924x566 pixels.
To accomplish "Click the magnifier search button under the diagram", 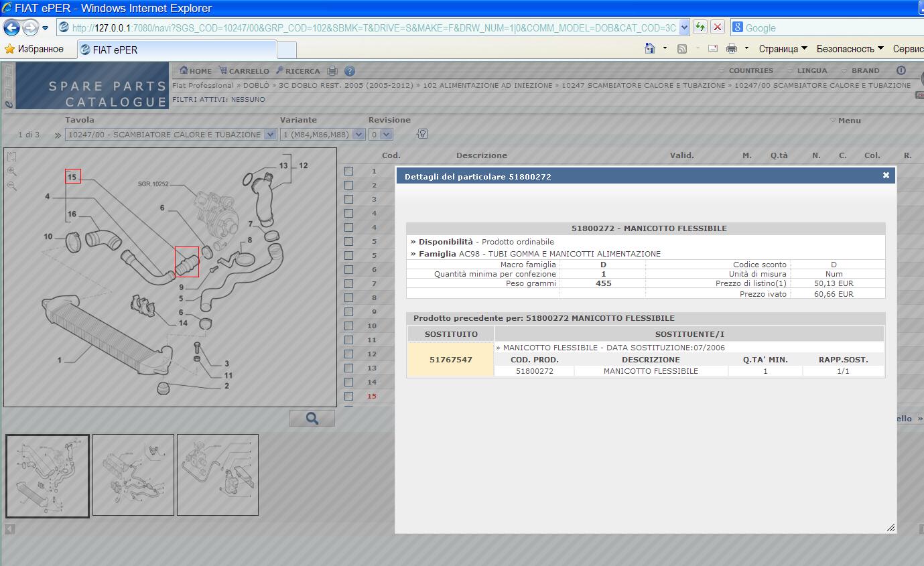I will coord(312,419).
